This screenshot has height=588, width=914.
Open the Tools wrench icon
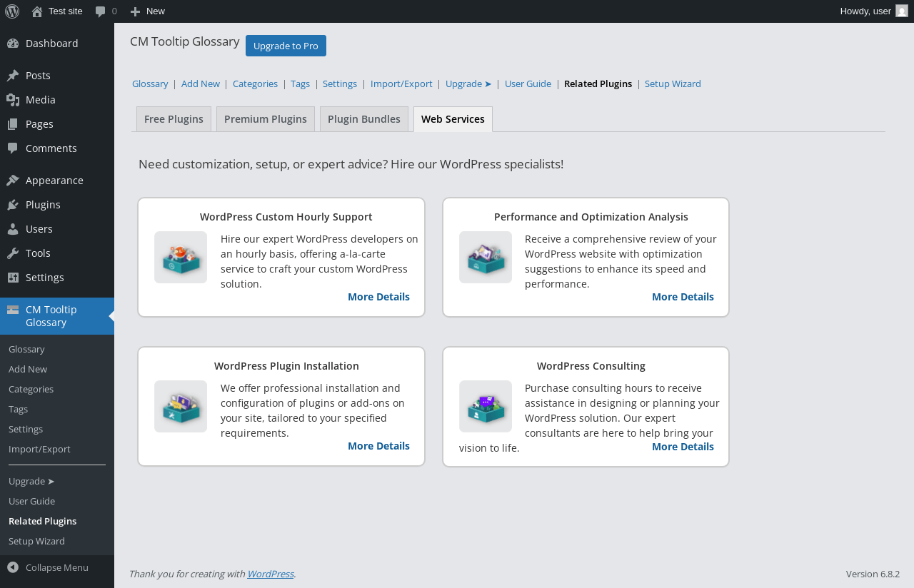pyautogui.click(x=13, y=253)
